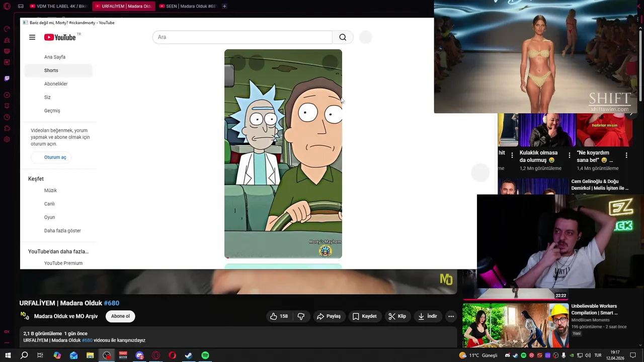Open Twitch from Opera sidebar
644x362 pixels.
pos(7,78)
